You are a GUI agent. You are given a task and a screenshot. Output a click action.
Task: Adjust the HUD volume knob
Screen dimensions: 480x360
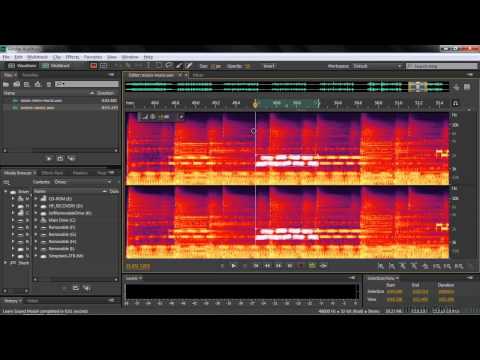click(152, 117)
